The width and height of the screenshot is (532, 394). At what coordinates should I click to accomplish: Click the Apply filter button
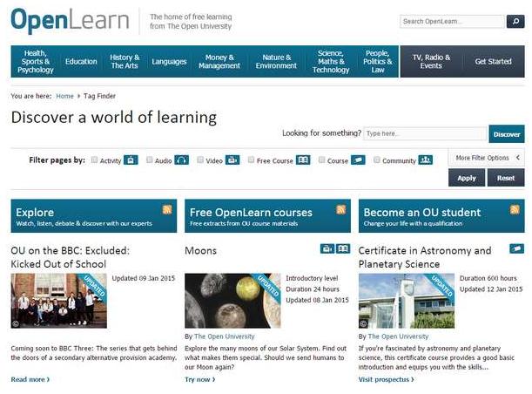coord(467,178)
